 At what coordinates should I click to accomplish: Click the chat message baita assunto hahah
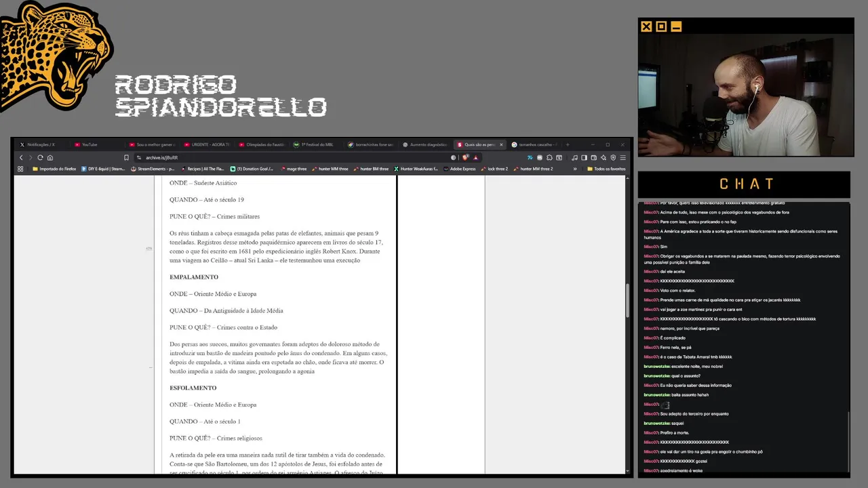690,394
